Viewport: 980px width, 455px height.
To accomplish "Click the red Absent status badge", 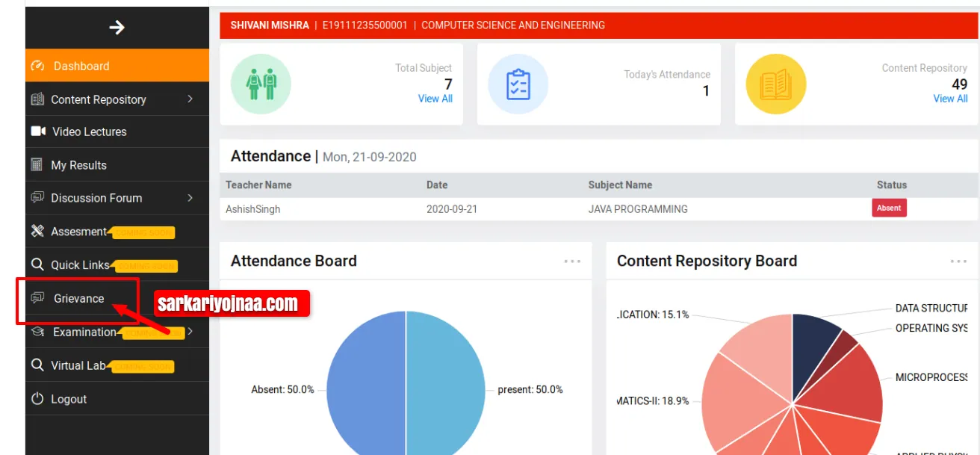I will click(x=889, y=208).
